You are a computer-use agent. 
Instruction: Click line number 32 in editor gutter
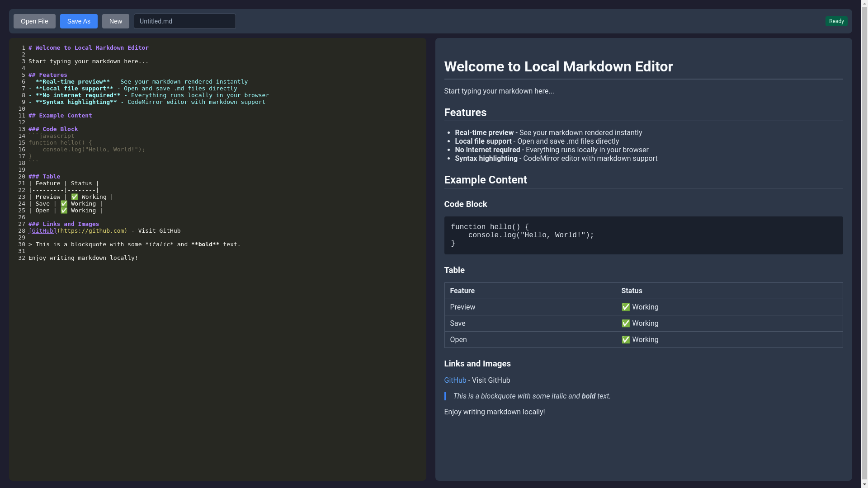[22, 258]
